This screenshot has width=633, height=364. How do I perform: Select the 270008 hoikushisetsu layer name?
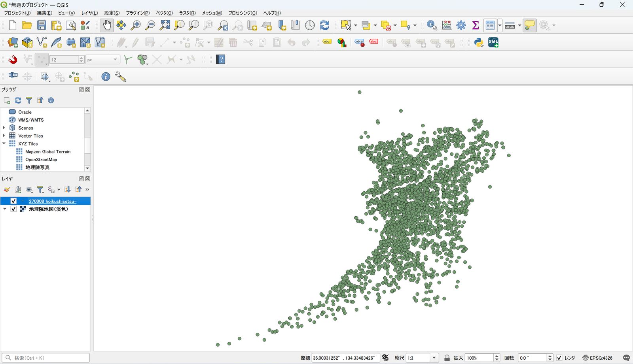click(53, 201)
